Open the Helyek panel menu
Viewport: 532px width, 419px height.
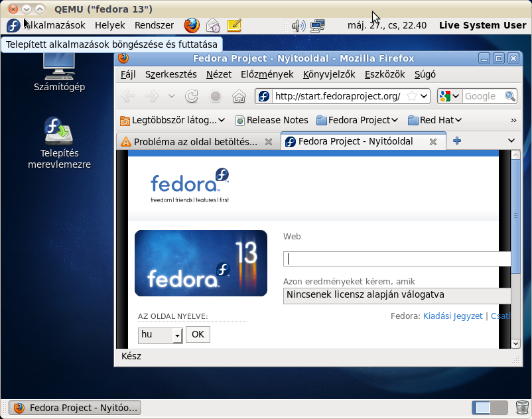tap(110, 25)
